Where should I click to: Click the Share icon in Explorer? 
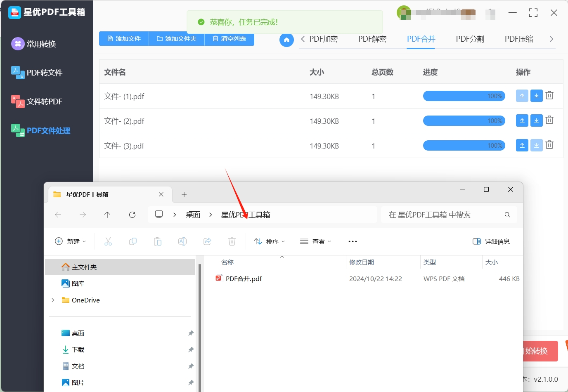coord(207,241)
